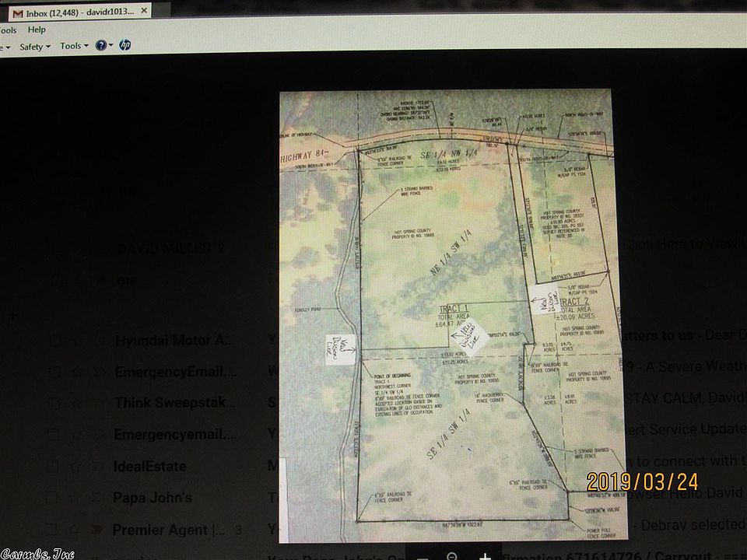The width and height of the screenshot is (747, 560).
Task: Click the importance marker beside Premier Agent
Action: click(x=96, y=530)
